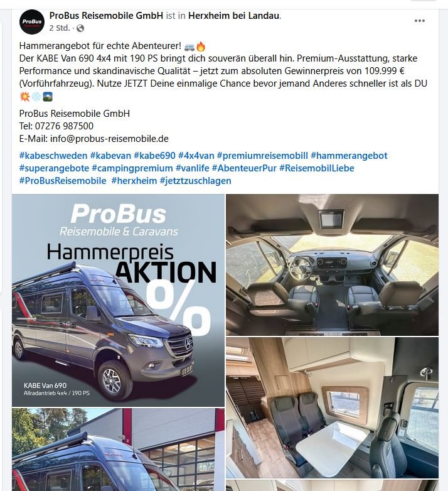Open the cockpit interior photo
The width and height of the screenshot is (448, 491).
[333, 265]
